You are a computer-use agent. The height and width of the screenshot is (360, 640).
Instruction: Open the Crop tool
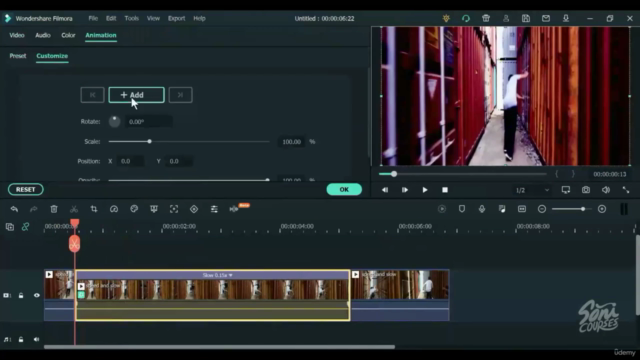coord(94,209)
